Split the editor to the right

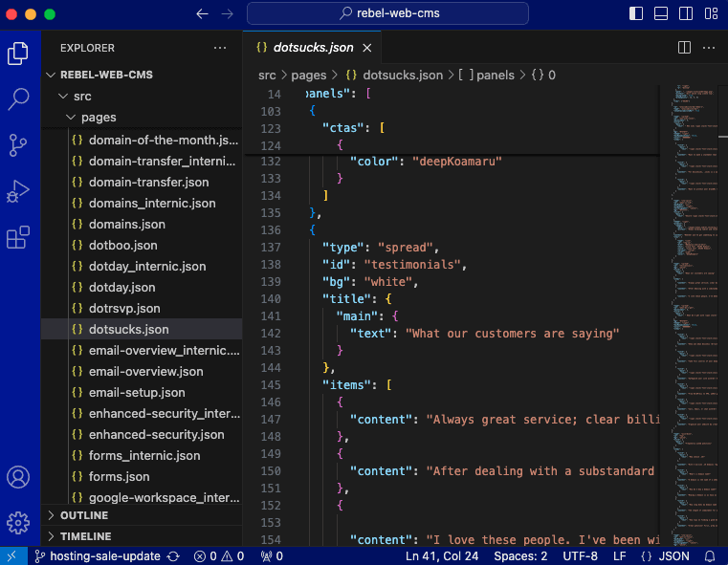tap(684, 47)
